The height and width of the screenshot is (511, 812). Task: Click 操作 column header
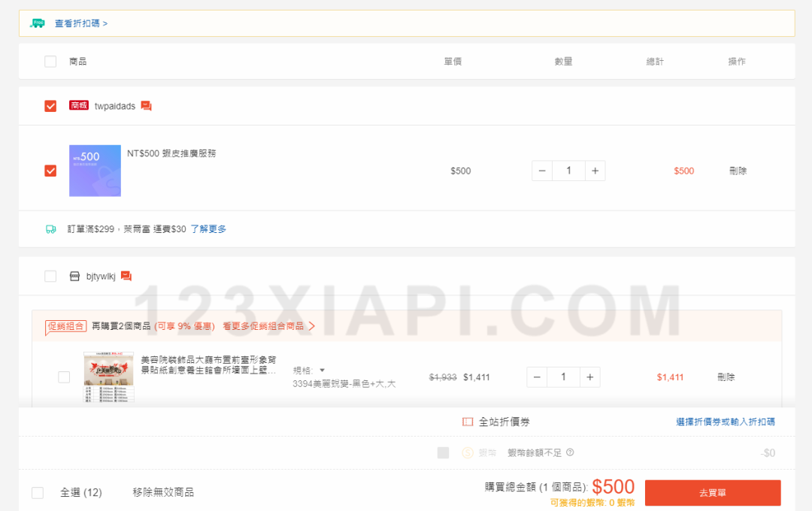(x=737, y=62)
